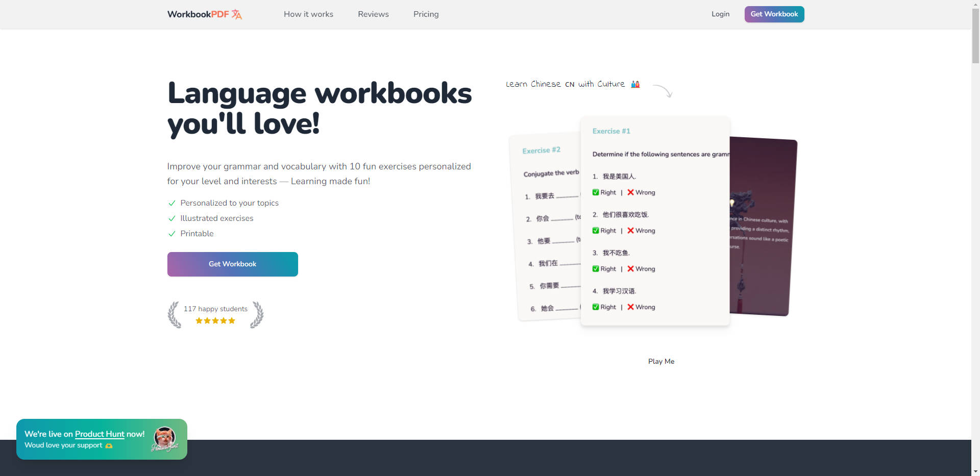The height and width of the screenshot is (476, 980).
Task: Mark 'Right' for the sentence 我是美国人
Action: [x=604, y=192]
